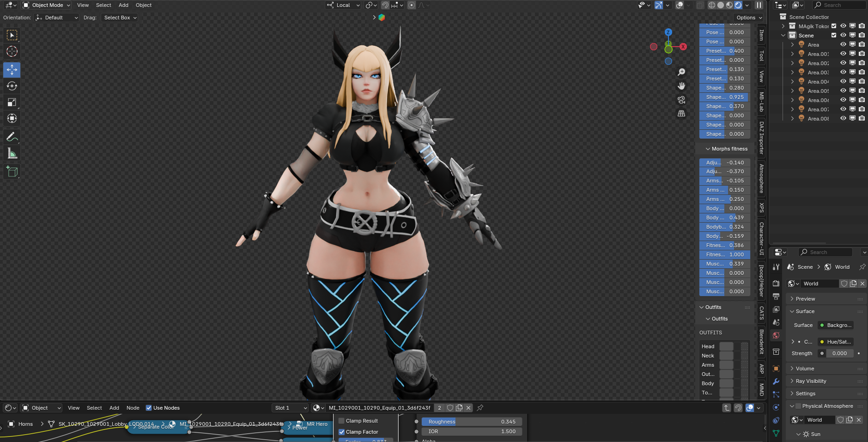The height and width of the screenshot is (442, 868).
Task: Click the viewport zoom magnifier gizmo
Action: pos(681,72)
